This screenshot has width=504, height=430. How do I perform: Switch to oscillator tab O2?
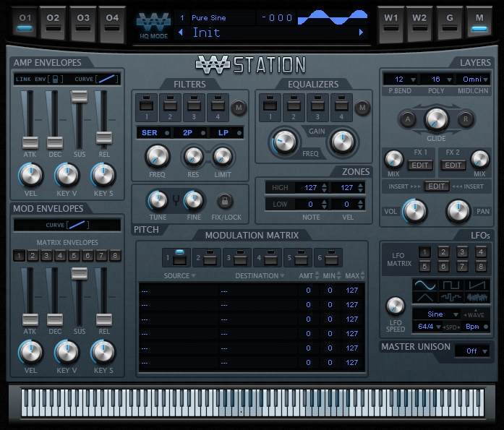pyautogui.click(x=53, y=23)
